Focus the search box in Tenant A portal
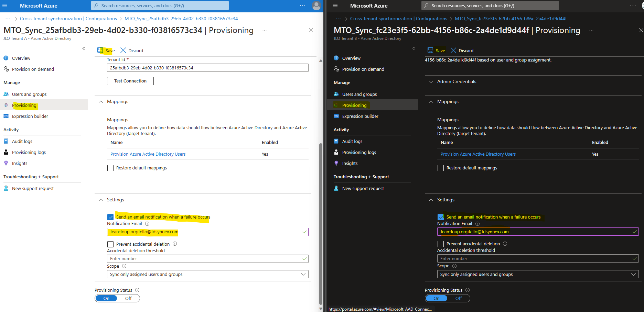This screenshot has width=644, height=312. pyautogui.click(x=160, y=5)
